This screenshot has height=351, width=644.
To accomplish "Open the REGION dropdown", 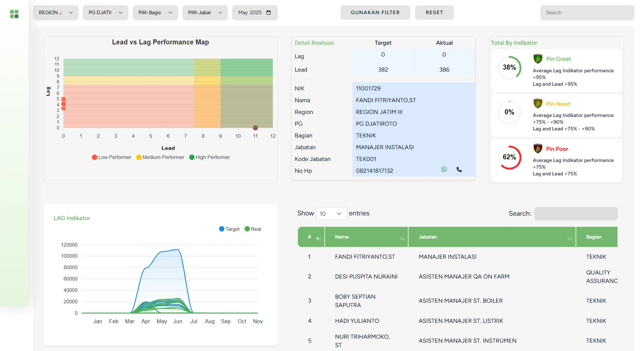I will click(55, 12).
